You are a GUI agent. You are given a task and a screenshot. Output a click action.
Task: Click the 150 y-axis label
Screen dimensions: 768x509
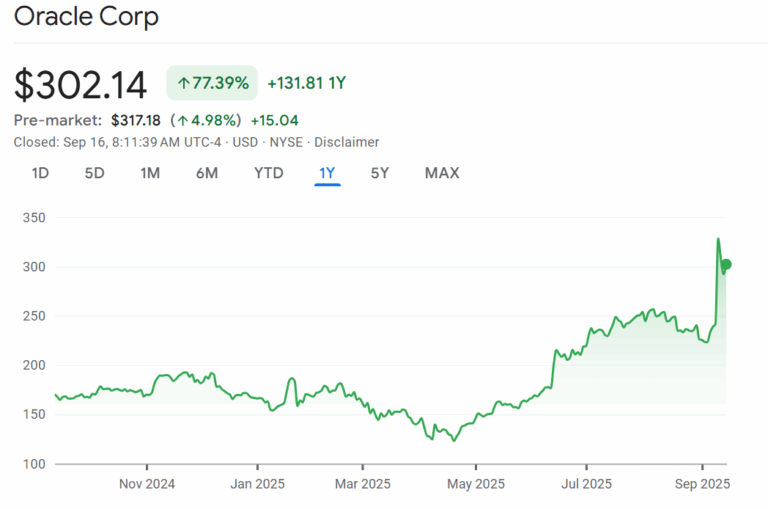[x=34, y=414]
